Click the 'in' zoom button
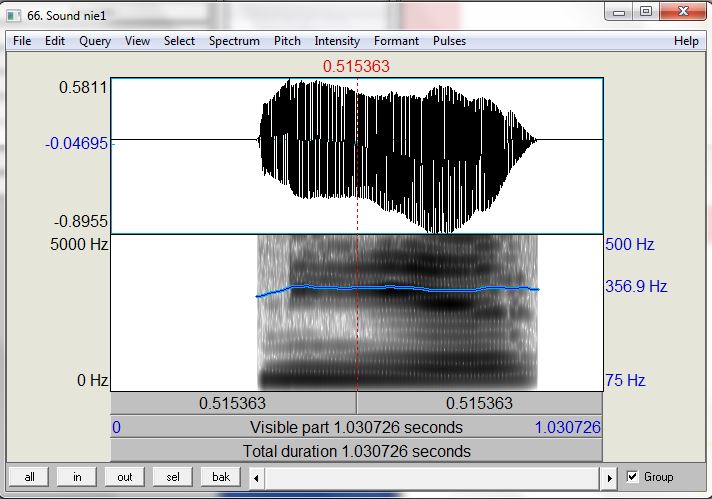Viewport: 712px width, 499px height. [77, 477]
